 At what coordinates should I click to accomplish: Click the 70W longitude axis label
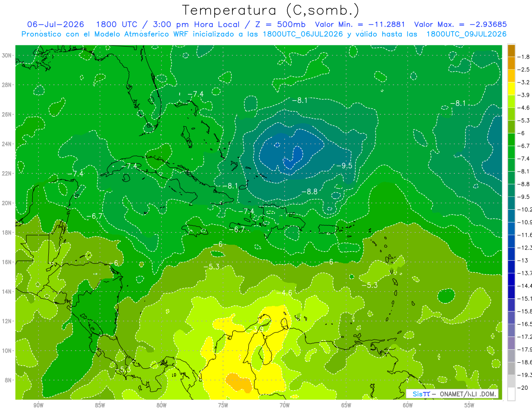click(285, 405)
